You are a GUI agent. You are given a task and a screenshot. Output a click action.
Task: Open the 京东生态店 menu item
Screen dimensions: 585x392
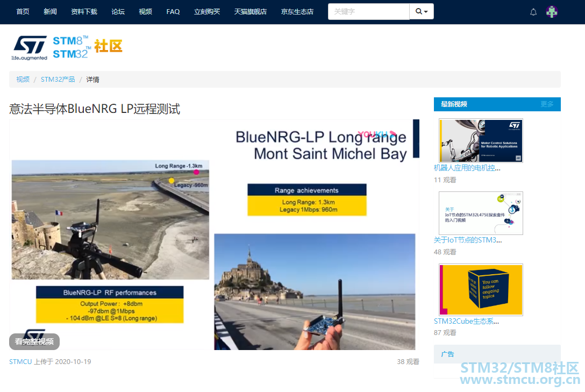tap(297, 12)
